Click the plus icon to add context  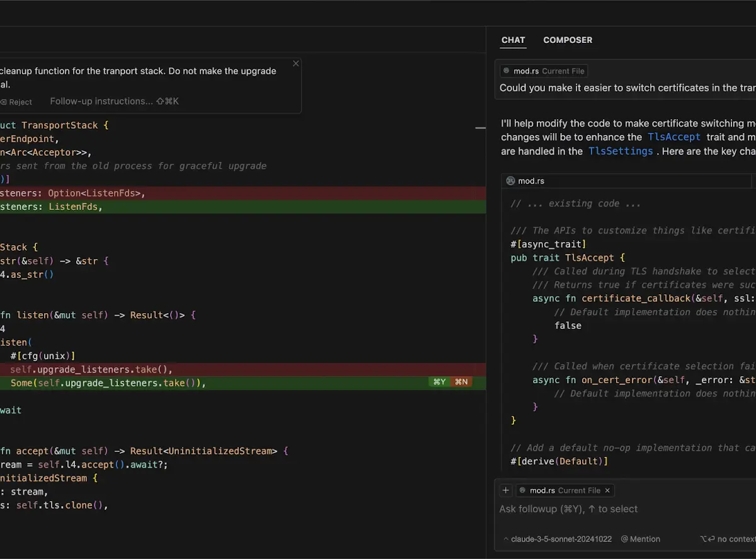506,490
